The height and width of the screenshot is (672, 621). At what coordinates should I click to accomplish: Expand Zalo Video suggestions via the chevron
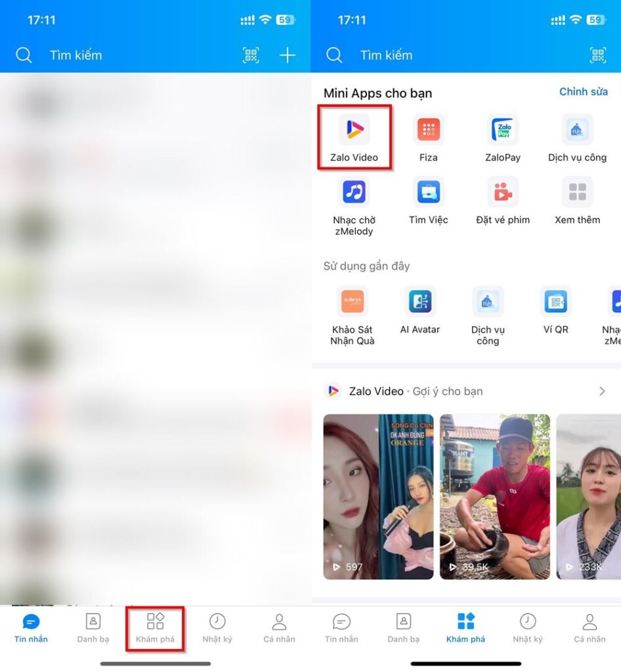(602, 390)
